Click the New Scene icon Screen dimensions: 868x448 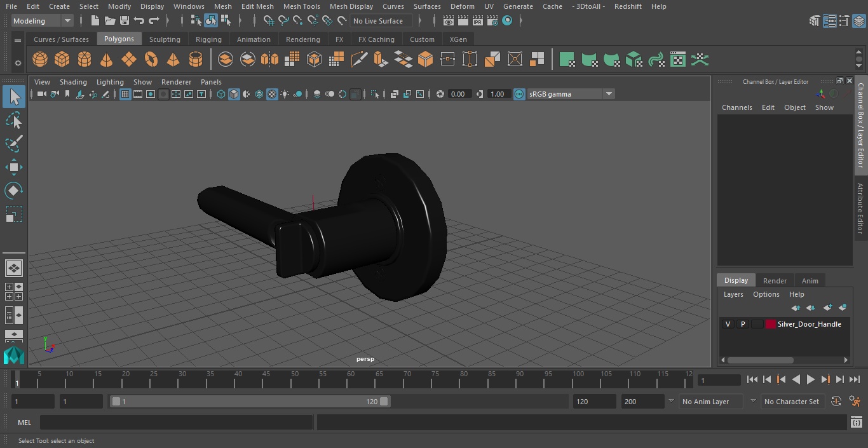tap(95, 21)
